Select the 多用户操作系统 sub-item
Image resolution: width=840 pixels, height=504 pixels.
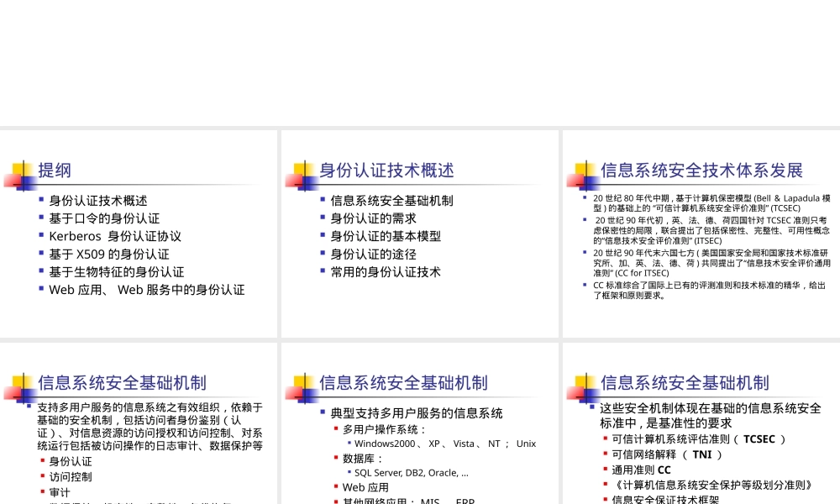coord(384,429)
